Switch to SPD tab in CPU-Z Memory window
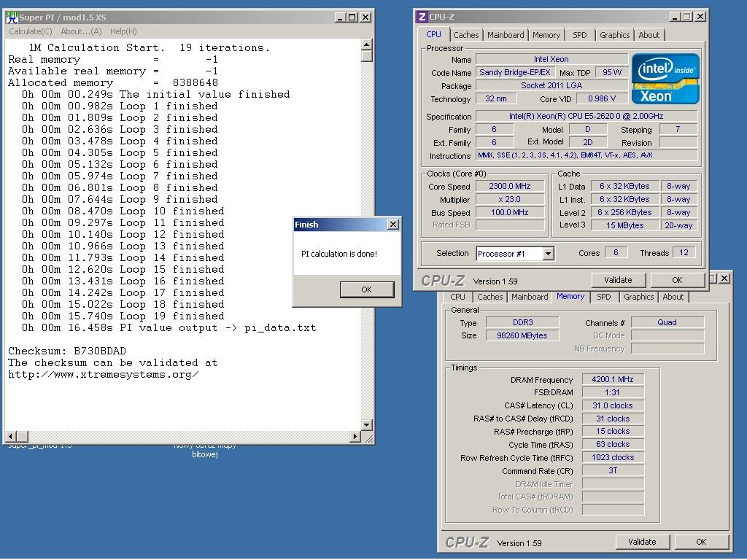The image size is (747, 560). click(603, 297)
